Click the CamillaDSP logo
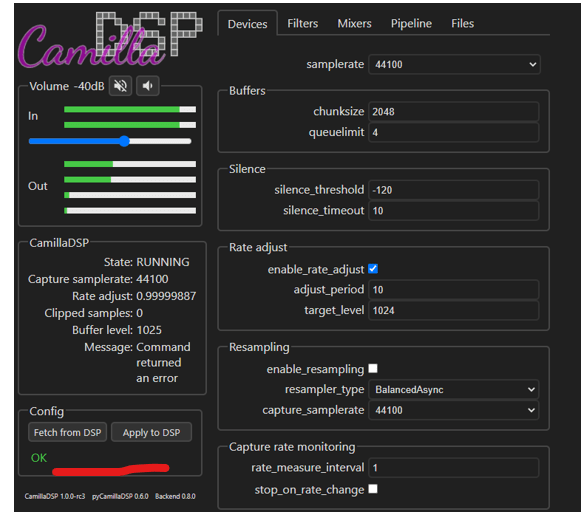This screenshot has height=523, width=586. click(110, 40)
